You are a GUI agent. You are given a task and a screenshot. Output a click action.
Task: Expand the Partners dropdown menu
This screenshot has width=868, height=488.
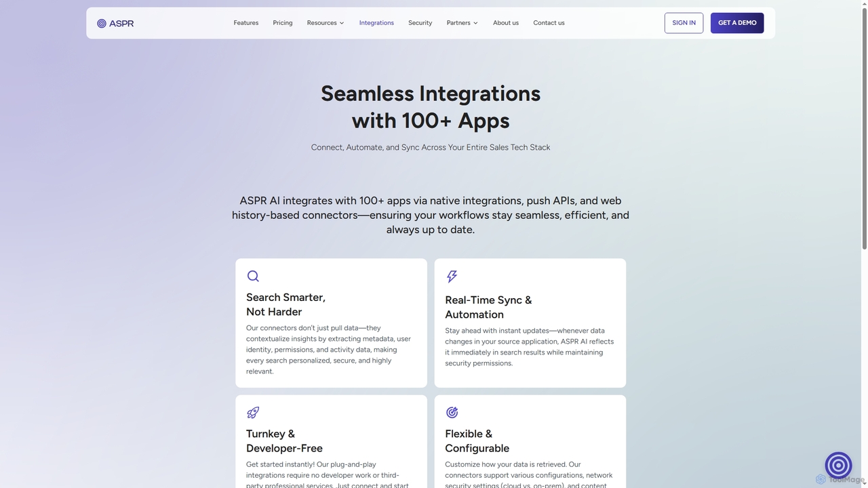coord(462,23)
